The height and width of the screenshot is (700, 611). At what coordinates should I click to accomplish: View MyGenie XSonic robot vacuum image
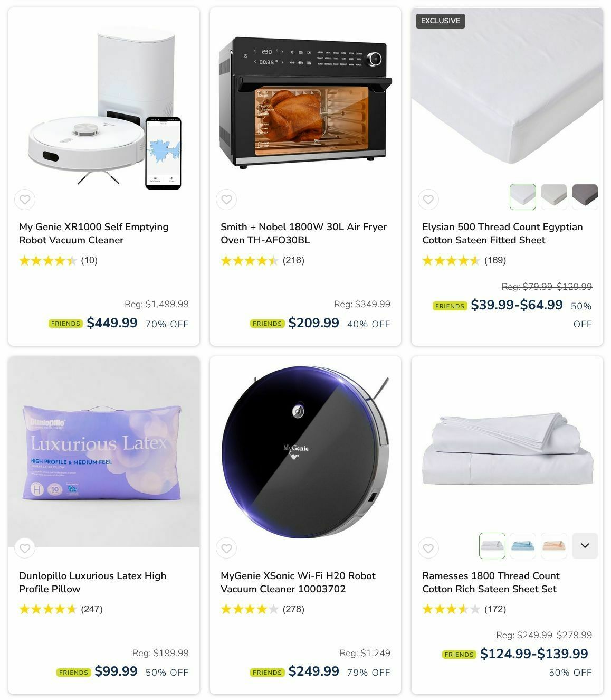click(x=305, y=451)
